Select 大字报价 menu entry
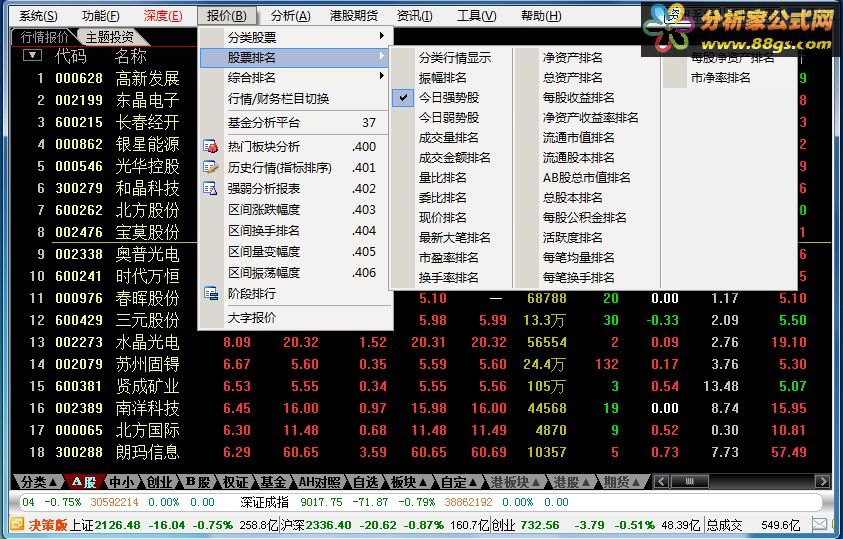Image resolution: width=843 pixels, height=539 pixels. [295, 318]
